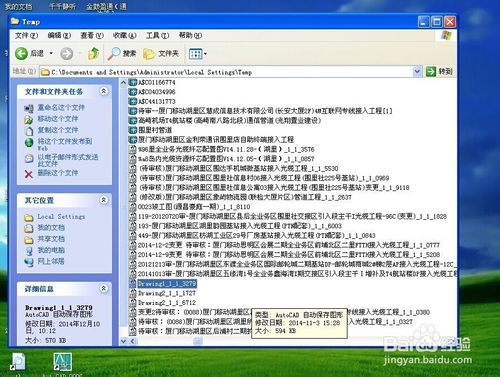Open 共享文档 in other places

51,239
